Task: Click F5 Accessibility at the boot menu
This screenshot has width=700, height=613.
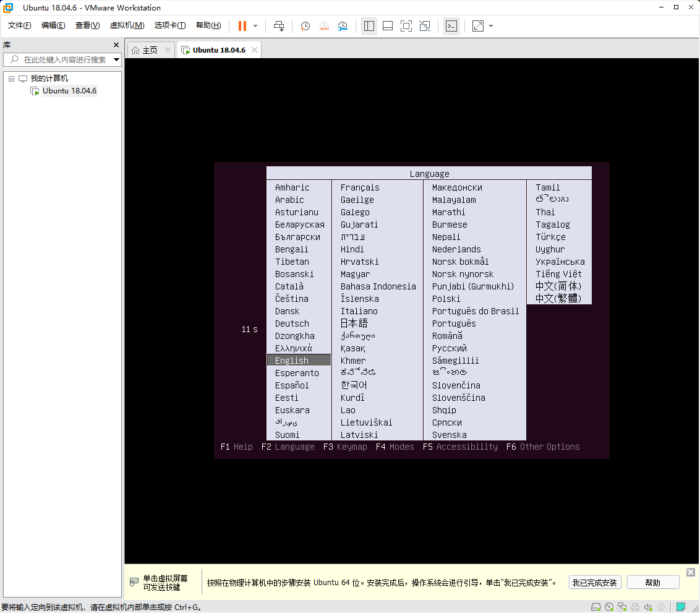Action: click(460, 447)
